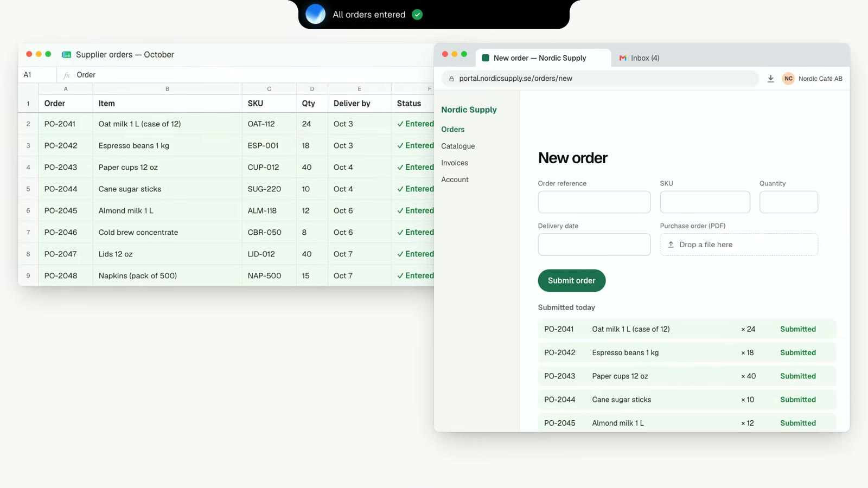Screen dimensions: 868x488
Task: Click the Drop a file here area
Action: [739, 245]
